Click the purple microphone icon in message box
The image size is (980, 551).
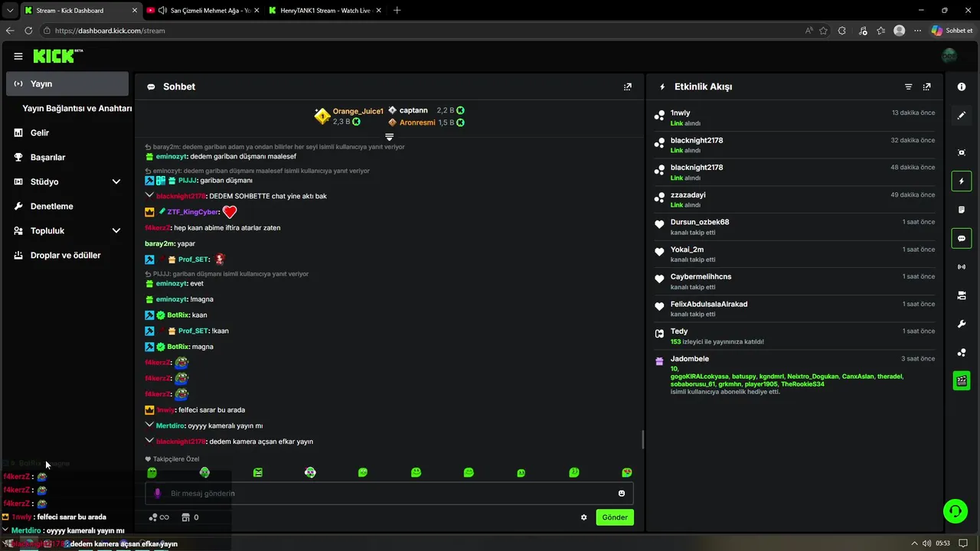point(158,494)
